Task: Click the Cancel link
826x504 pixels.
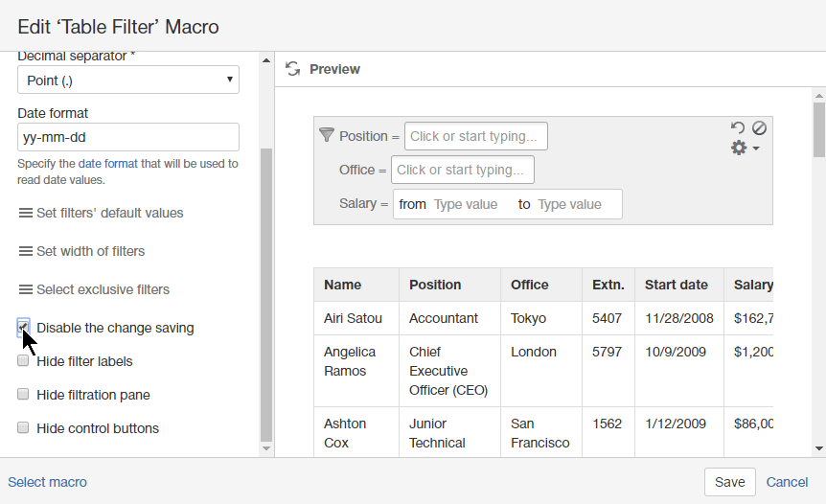Action: [787, 482]
